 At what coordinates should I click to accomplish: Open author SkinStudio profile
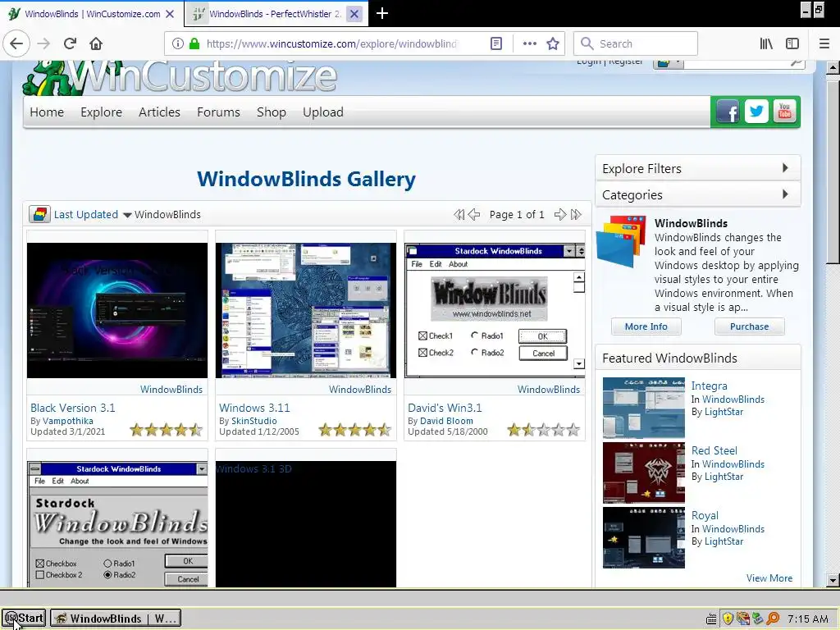254,421
